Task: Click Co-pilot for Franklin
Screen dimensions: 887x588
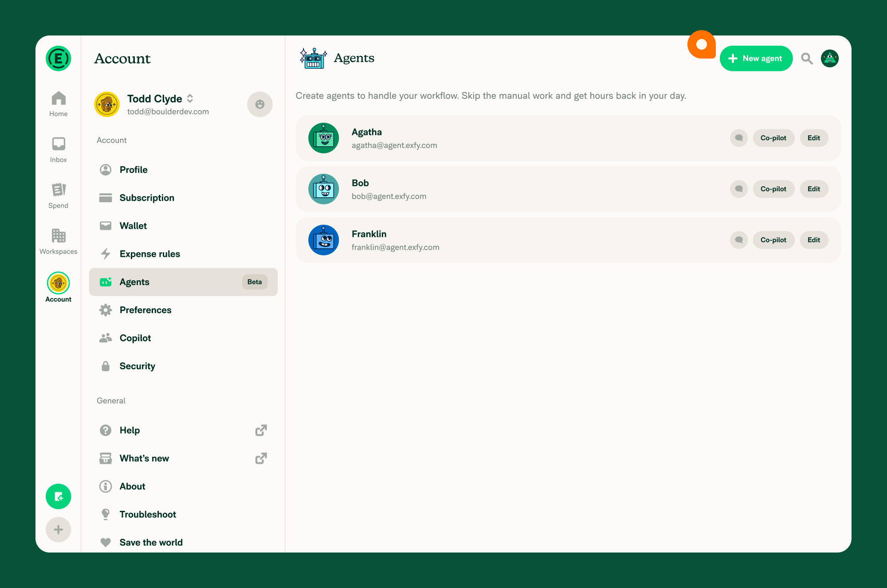Action: (x=773, y=240)
